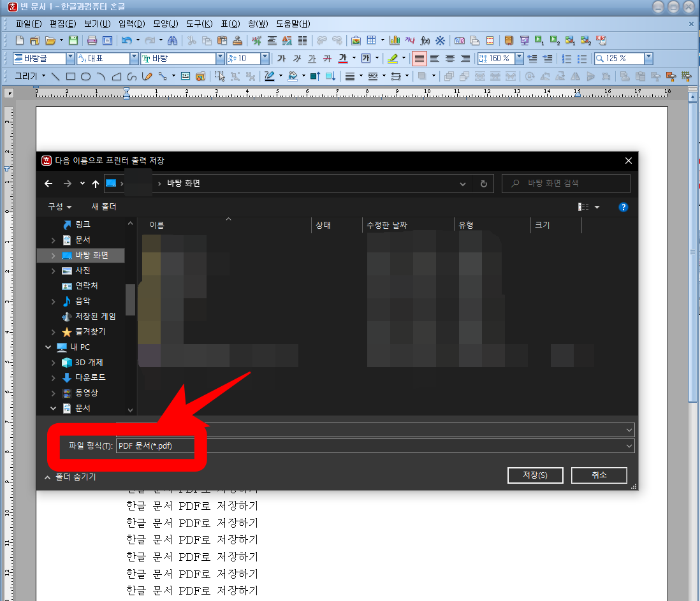
Task: Toggle left alignment button
Action: pos(434,59)
